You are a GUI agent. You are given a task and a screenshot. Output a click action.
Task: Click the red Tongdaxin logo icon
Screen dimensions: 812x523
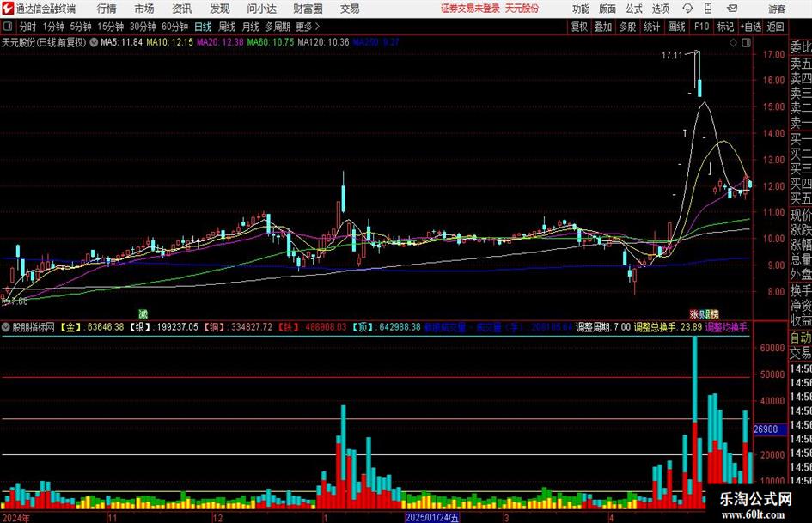click(7, 9)
